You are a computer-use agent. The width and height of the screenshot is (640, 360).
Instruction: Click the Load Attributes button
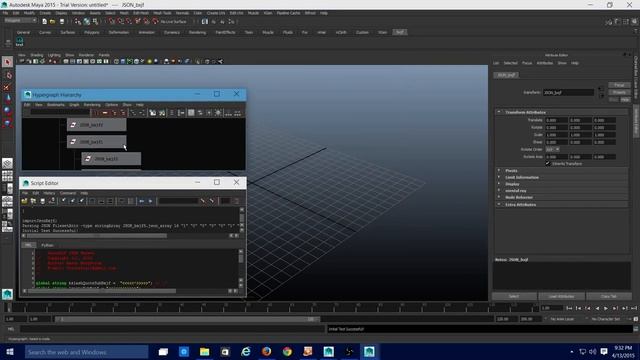click(x=562, y=296)
